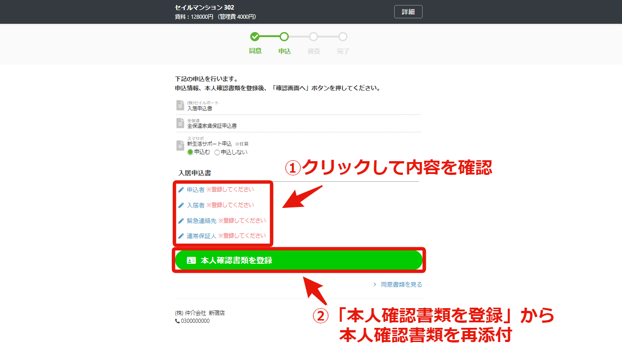
Task: Open the 連帯保証人 registration link
Action: click(202, 236)
